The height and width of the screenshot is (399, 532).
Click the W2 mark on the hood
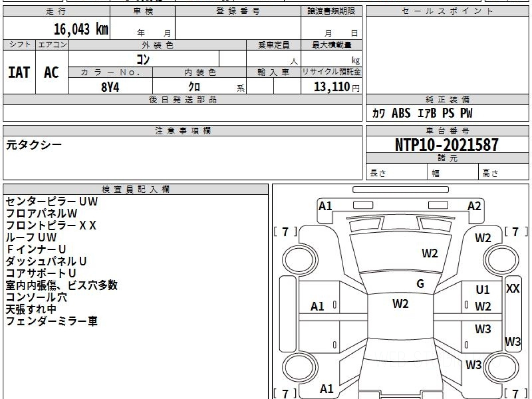click(430, 254)
